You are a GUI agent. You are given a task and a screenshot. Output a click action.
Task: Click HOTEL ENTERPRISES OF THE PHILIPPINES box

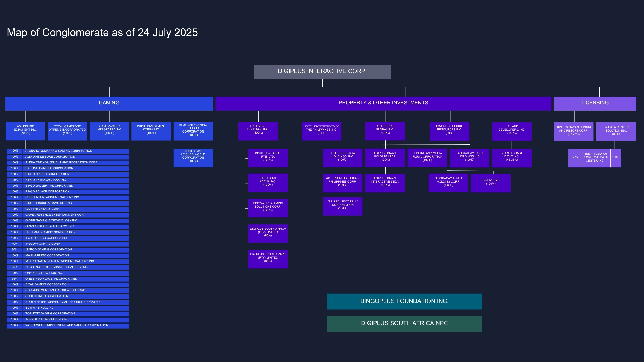[322, 131]
